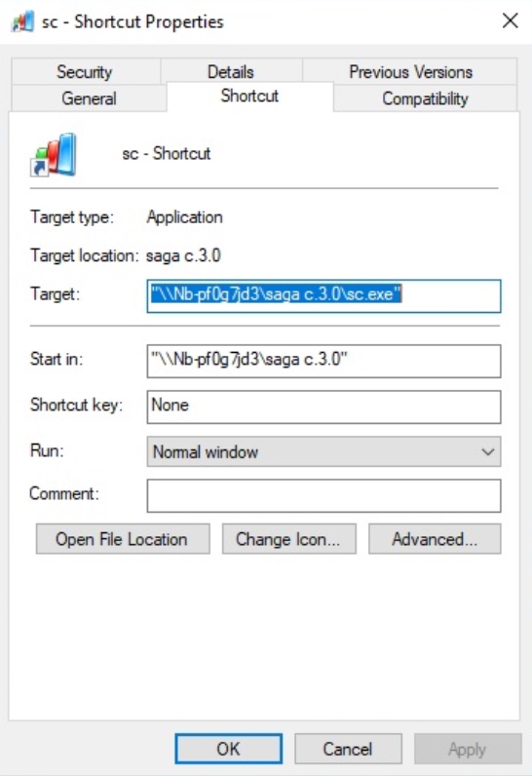Click the 'Target location:' label
The image size is (532, 776).
point(85,255)
